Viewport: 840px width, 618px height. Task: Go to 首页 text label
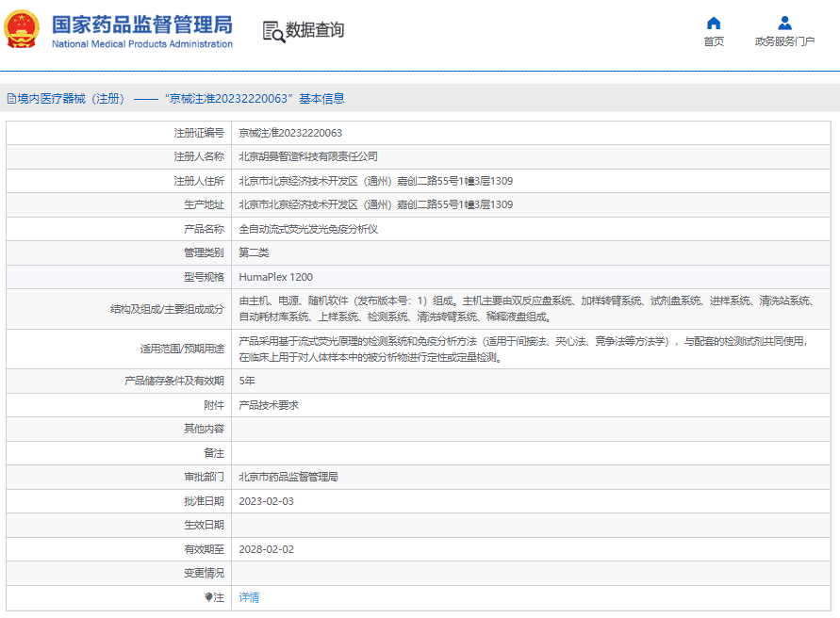[714, 41]
